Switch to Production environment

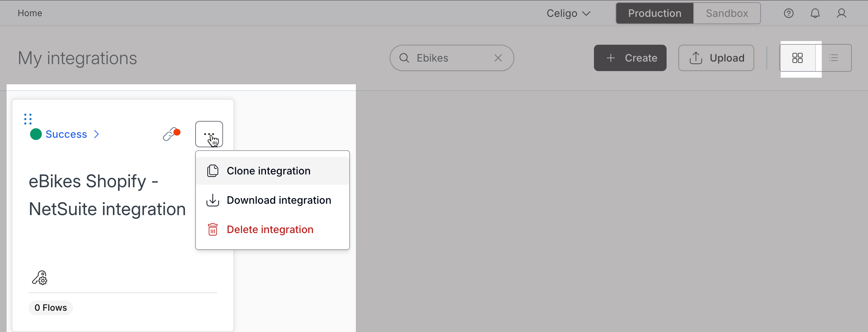pyautogui.click(x=655, y=13)
